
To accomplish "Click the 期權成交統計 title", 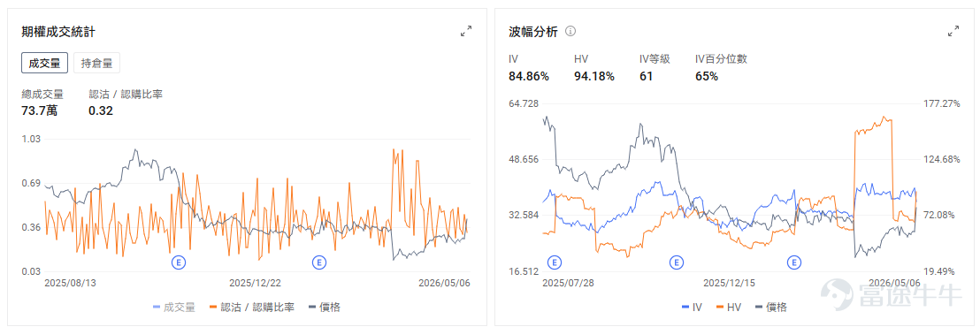I will pos(58,31).
